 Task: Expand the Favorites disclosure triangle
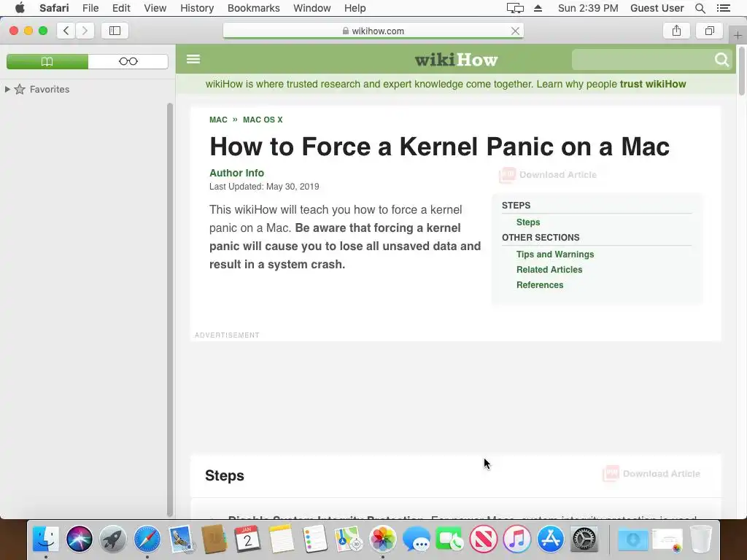(7, 89)
